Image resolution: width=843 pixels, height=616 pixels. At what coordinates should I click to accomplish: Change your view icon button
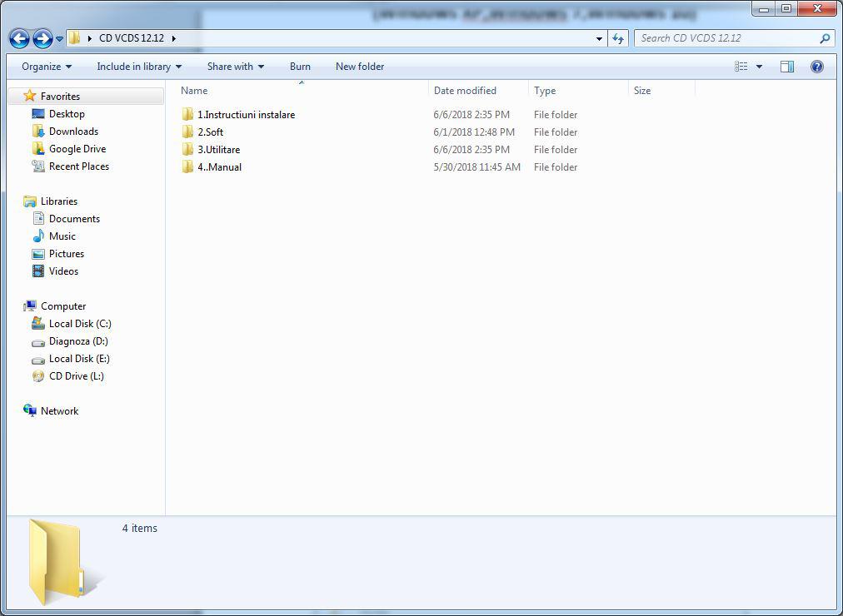click(x=741, y=67)
